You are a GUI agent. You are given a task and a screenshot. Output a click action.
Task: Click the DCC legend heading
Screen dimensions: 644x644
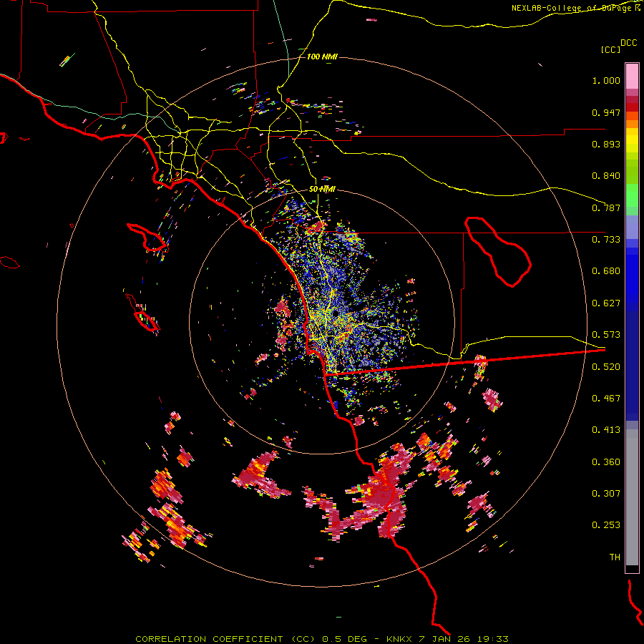coord(628,43)
